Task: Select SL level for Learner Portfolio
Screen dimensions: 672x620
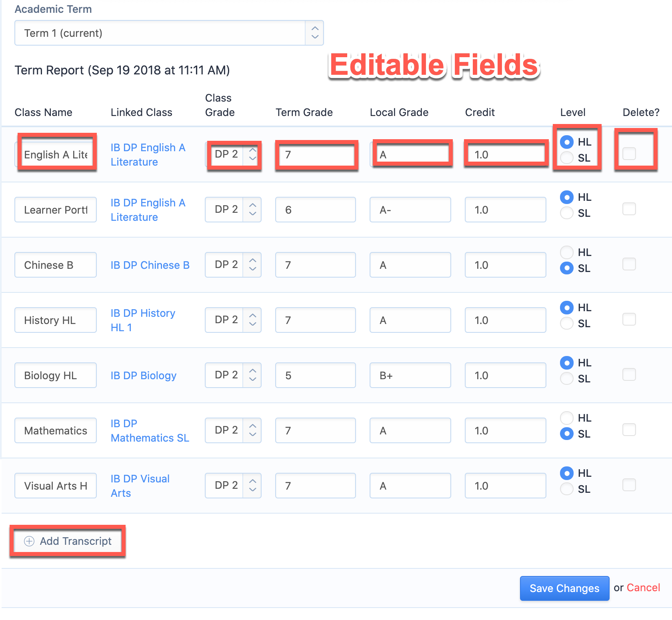Action: click(566, 213)
